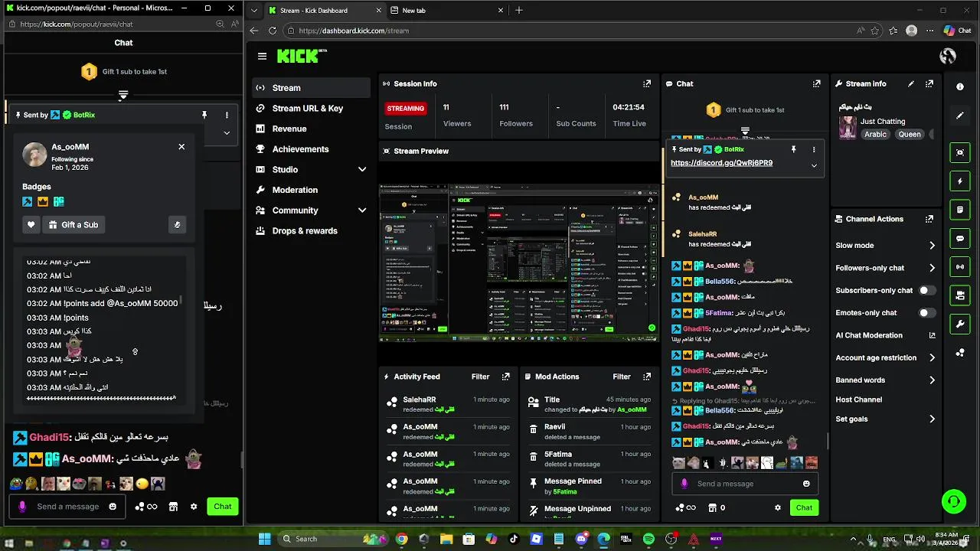Click the info icon in right sidebar
Viewport: 980px width, 551px height.
click(960, 86)
